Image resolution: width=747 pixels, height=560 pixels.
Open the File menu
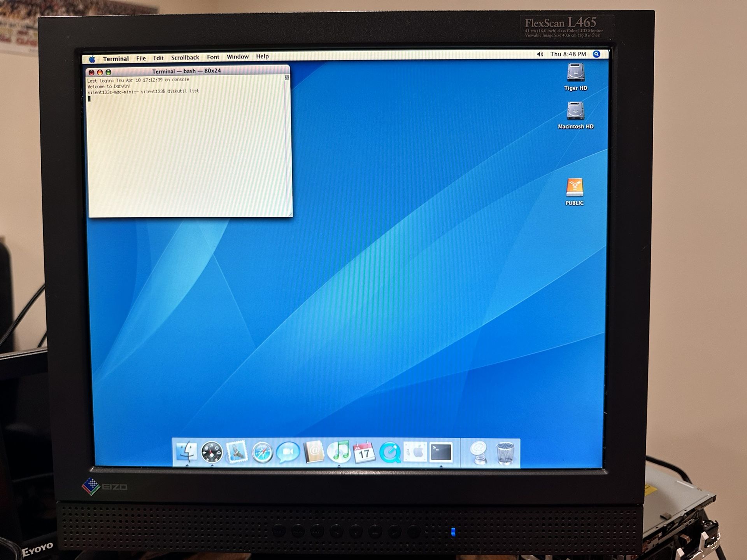(141, 58)
